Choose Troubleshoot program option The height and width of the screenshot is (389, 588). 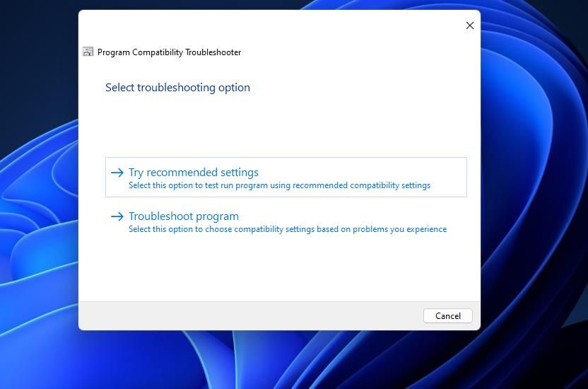pos(286,221)
